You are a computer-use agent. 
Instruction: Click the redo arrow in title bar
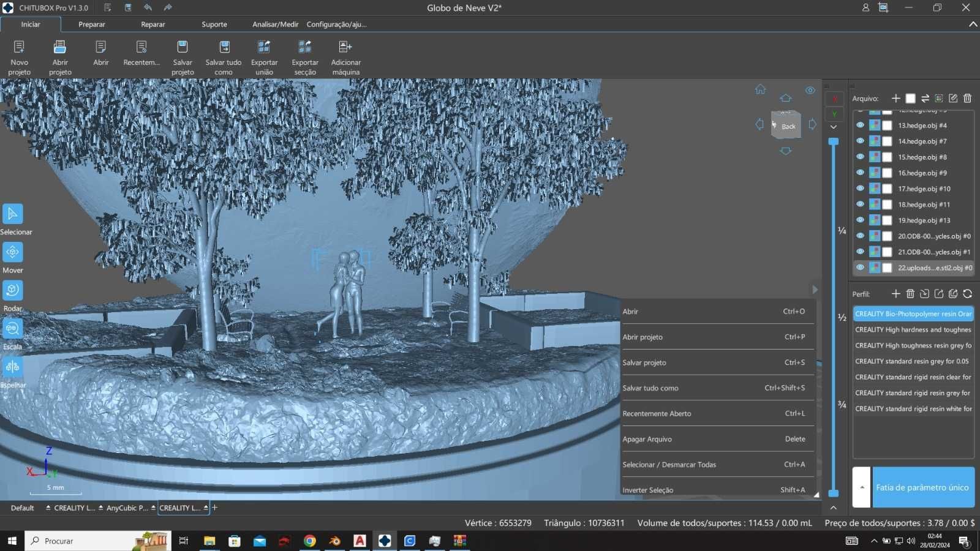[168, 8]
